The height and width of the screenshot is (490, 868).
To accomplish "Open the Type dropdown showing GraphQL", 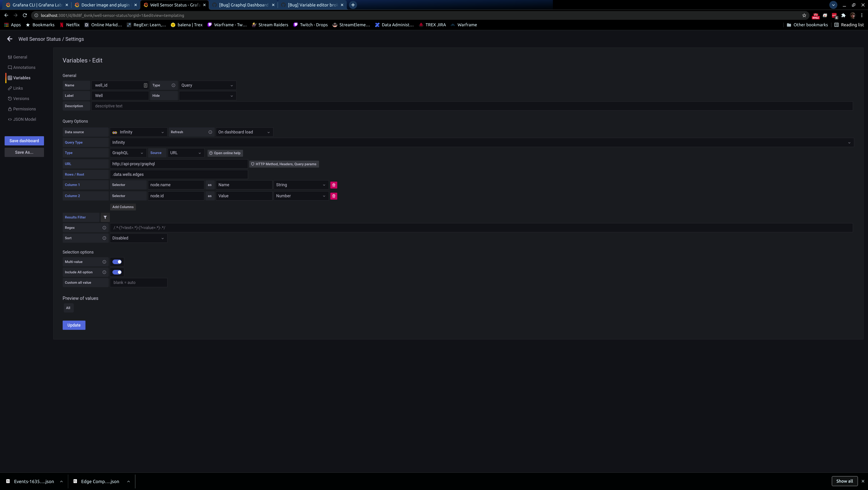I will 127,153.
